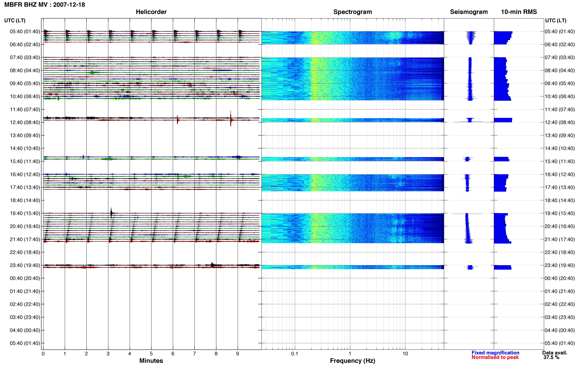Click the left '16:40 (12:40)' time label
The height and width of the screenshot is (368, 588).
(x=25, y=174)
